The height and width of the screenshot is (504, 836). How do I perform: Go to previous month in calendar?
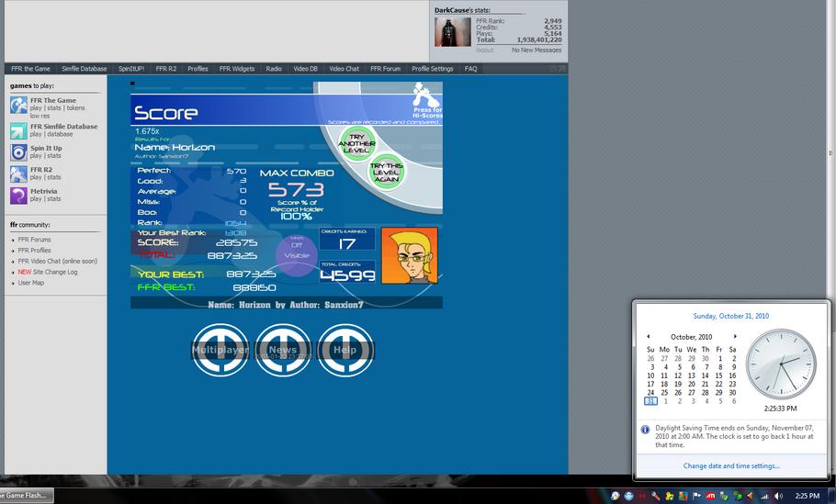click(x=649, y=337)
